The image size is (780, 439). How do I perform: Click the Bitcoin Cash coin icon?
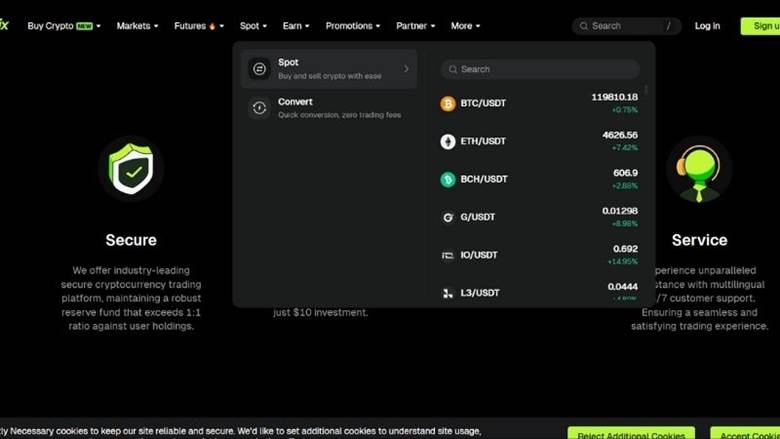click(448, 179)
